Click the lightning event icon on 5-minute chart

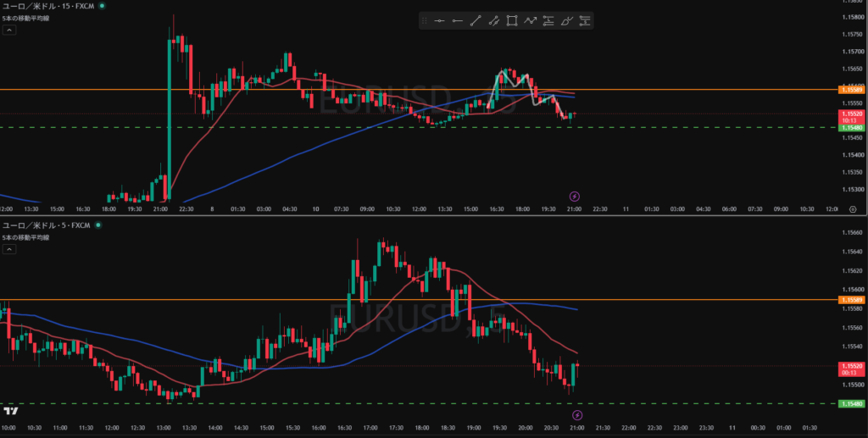[x=577, y=415]
